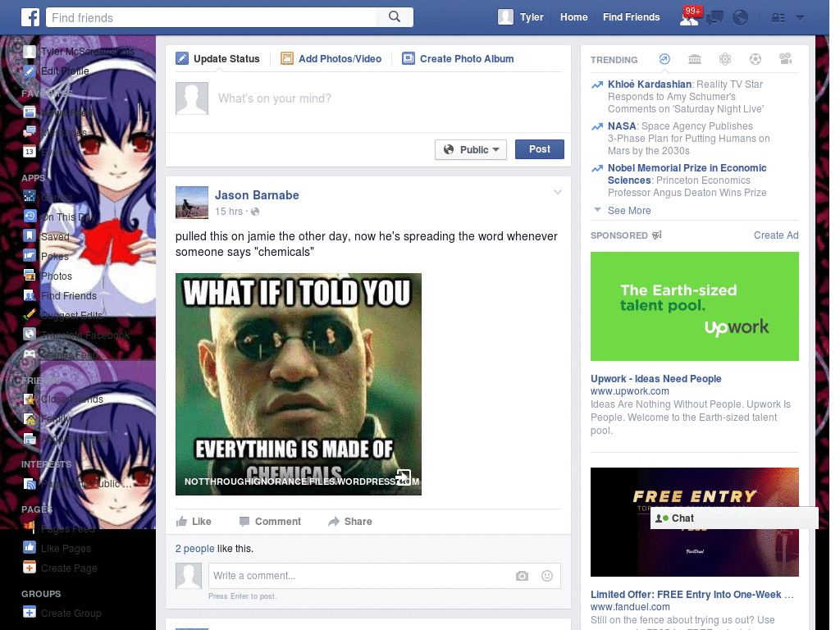Viewport: 840px width, 630px height.
Task: Click the What's on your mind field
Action: [x=390, y=98]
